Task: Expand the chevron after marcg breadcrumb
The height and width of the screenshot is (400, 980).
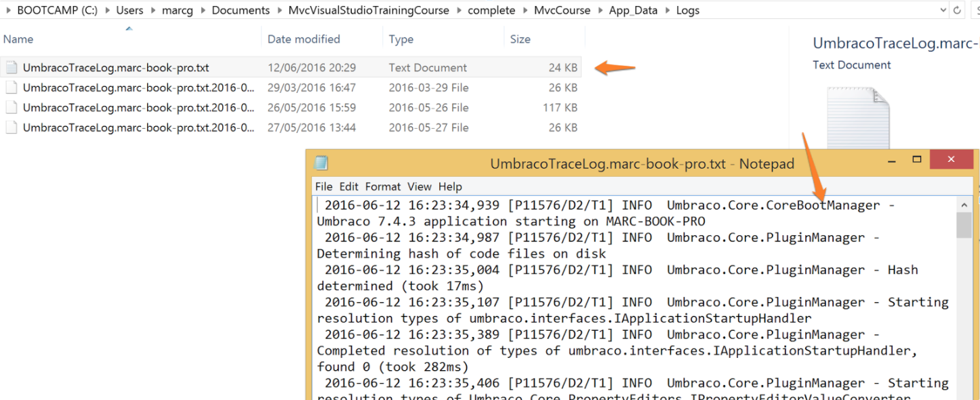Action: tap(203, 10)
